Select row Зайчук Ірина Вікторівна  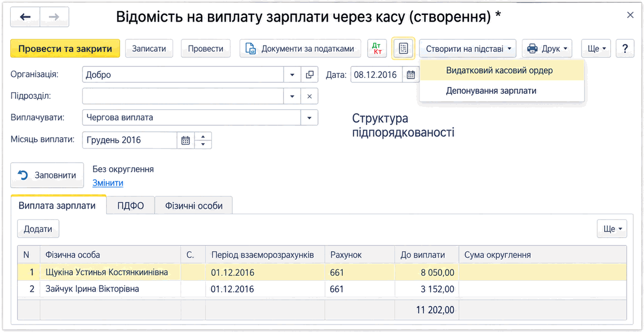point(322,289)
